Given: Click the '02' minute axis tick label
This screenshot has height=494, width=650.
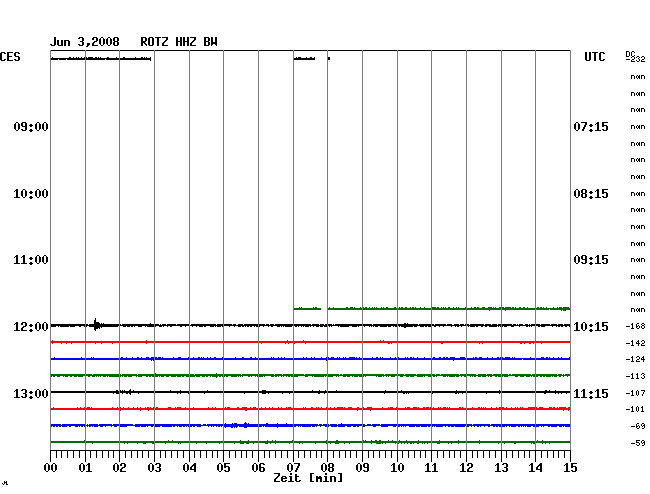Looking at the screenshot, I should (119, 468).
